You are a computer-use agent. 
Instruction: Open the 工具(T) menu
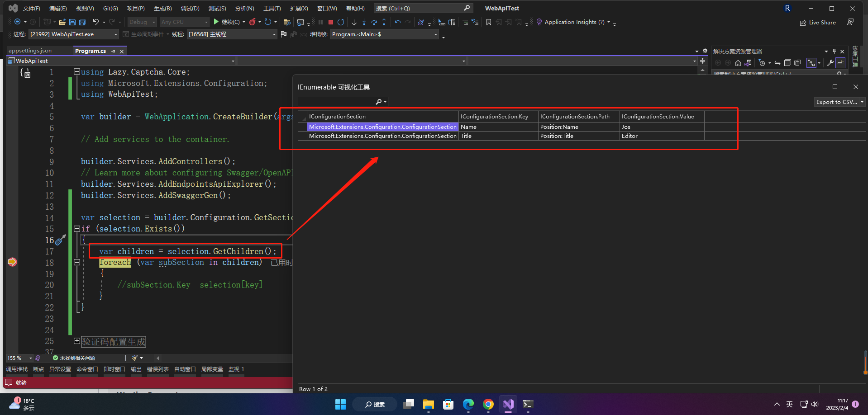[272, 8]
